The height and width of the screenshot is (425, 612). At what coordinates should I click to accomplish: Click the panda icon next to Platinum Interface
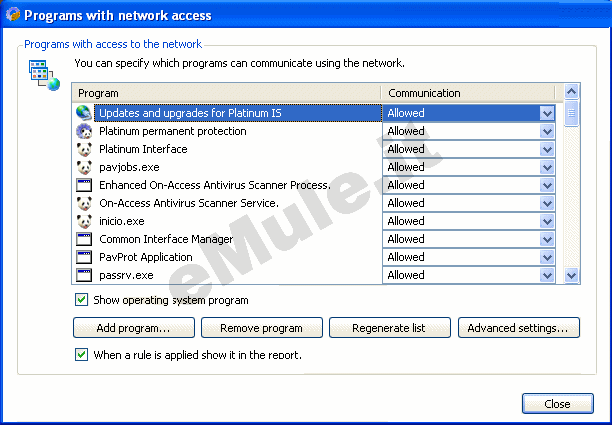coord(84,149)
